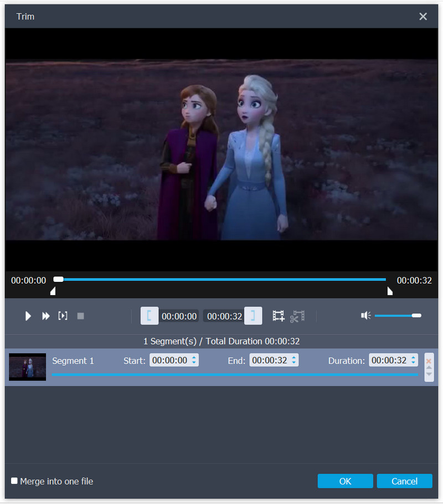Image resolution: width=443 pixels, height=504 pixels.
Task: Click the fast forward icon
Action: 46,316
